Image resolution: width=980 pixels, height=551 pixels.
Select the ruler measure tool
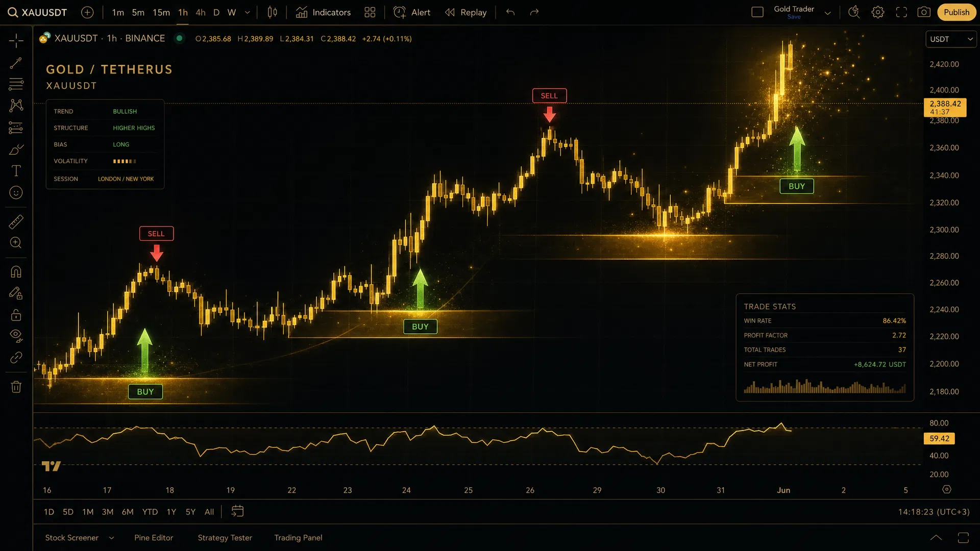[x=16, y=222]
